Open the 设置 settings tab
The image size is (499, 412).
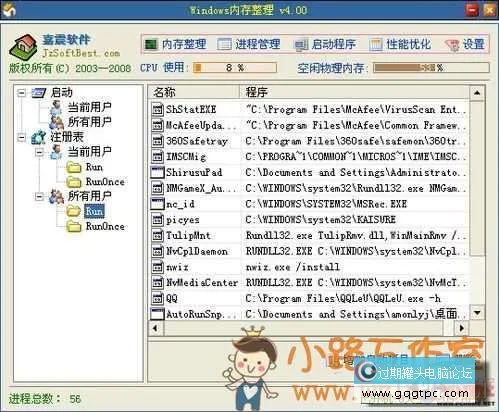pos(465,44)
